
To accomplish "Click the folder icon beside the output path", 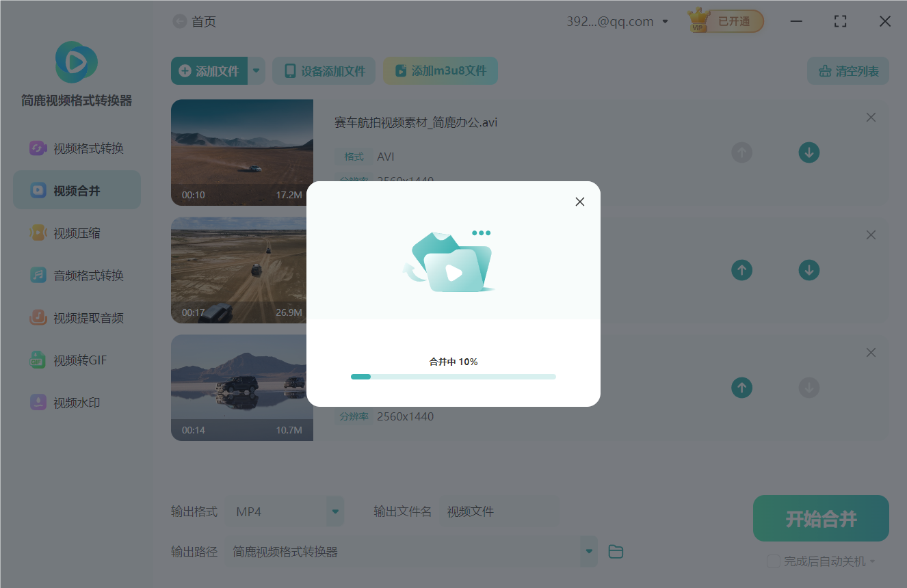I will 615,551.
